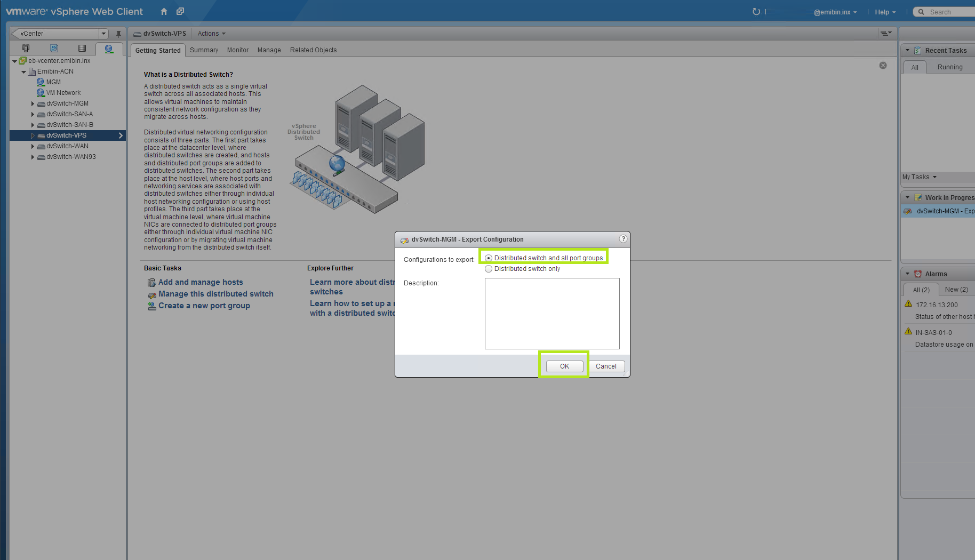Screen dimensions: 975x560
Task: Expand the dvSwitch-SAN-A tree node
Action: pyautogui.click(x=33, y=115)
